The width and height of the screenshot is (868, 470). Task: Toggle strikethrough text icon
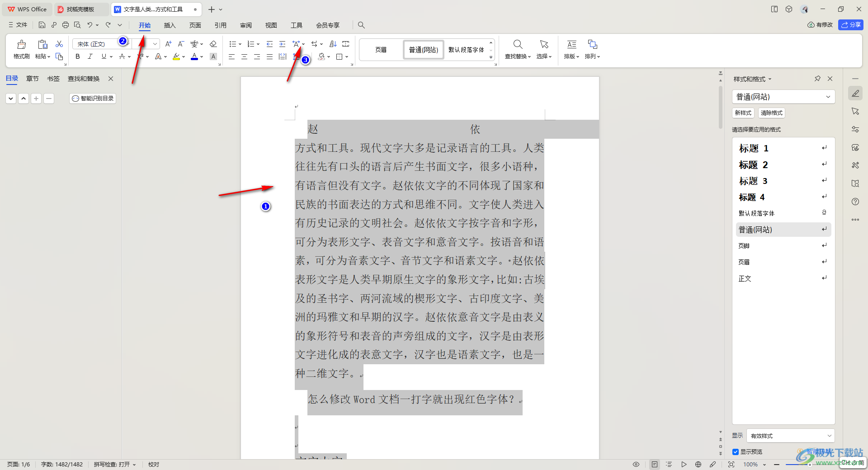122,56
